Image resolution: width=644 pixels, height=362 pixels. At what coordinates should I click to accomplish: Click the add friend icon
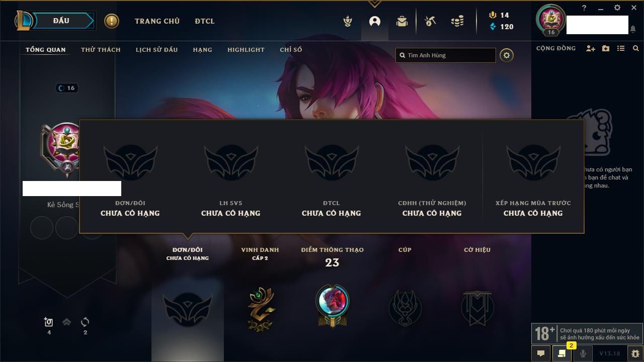(x=591, y=48)
